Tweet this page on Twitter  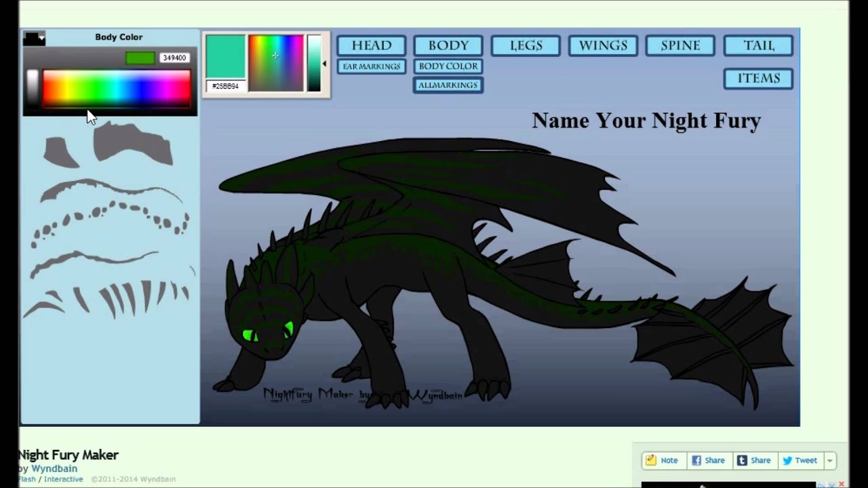click(x=800, y=460)
